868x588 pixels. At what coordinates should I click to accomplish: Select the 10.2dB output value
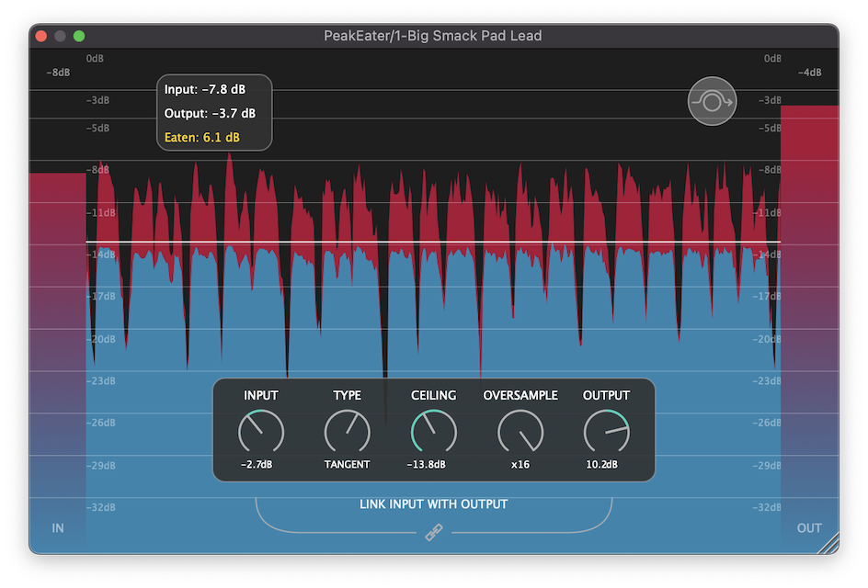pyautogui.click(x=601, y=465)
